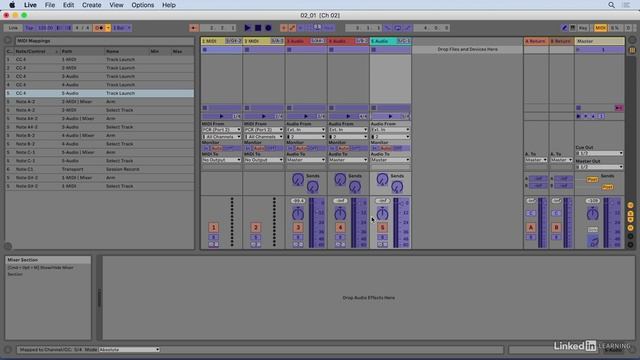The height and width of the screenshot is (360, 640).
Task: Click the Arrangement Record button
Action: tap(268, 28)
